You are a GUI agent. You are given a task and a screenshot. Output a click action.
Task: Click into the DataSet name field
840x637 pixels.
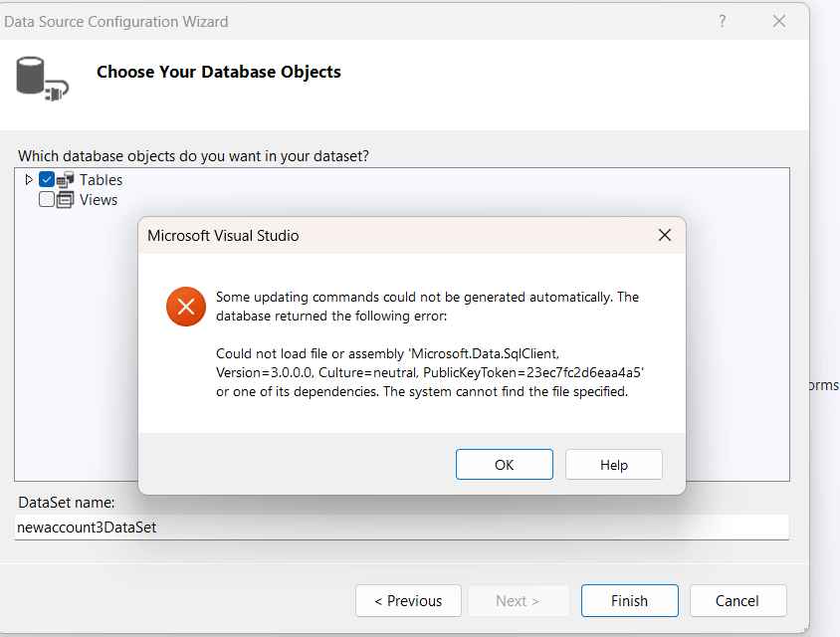[x=398, y=527]
